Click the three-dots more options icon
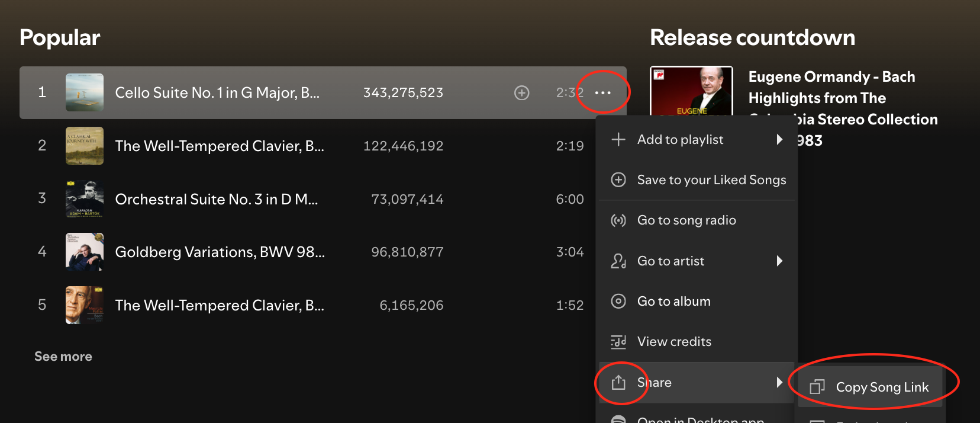 tap(602, 93)
